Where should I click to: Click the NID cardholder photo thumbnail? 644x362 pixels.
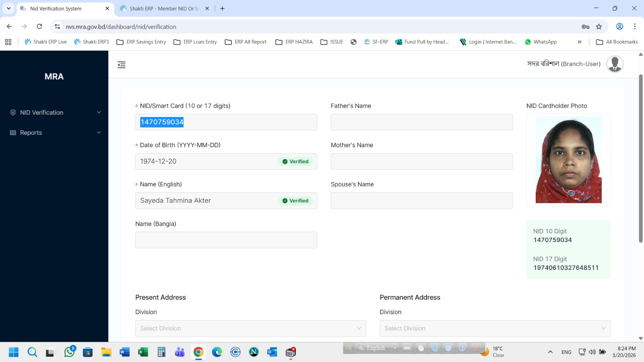[x=568, y=160]
